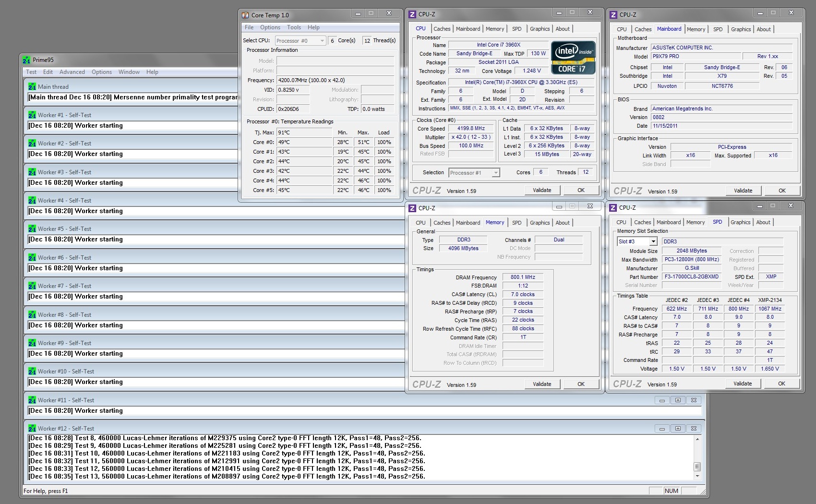The height and width of the screenshot is (504, 816).
Task: Click CPU-Z icon in the Memory window title
Action: pos(412,208)
